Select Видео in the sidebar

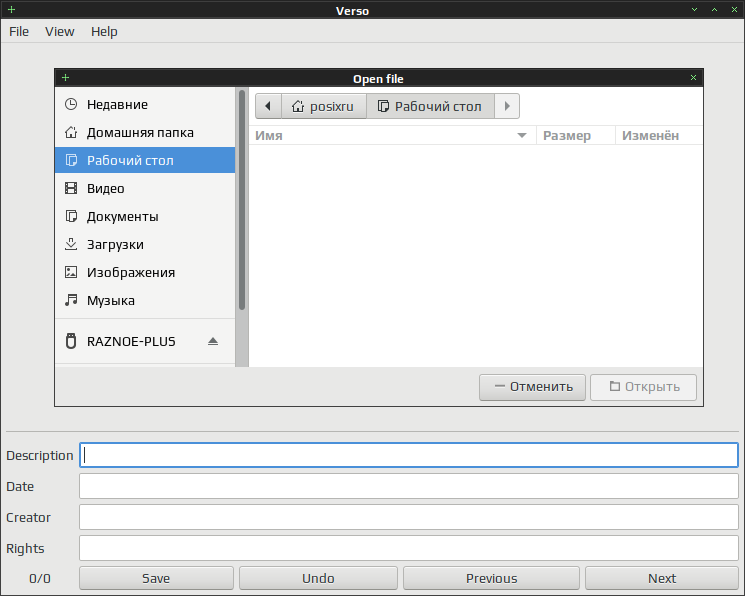(x=144, y=188)
